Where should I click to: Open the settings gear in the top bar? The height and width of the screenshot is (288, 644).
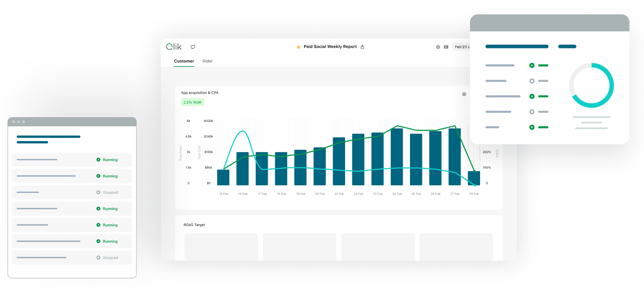(438, 47)
